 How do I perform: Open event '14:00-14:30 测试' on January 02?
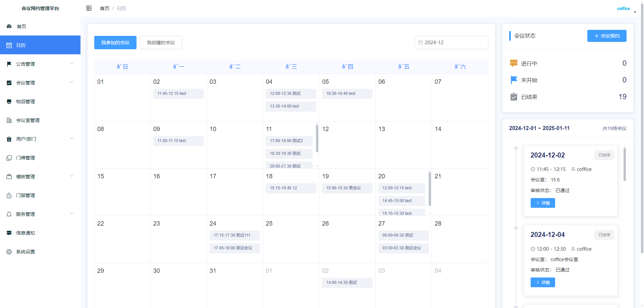[x=347, y=283]
